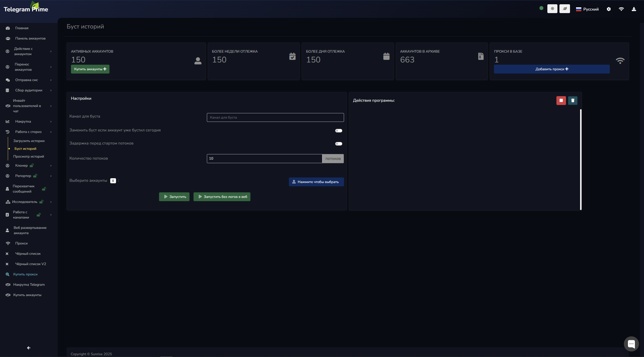The height and width of the screenshot is (357, 644).
Task: Click Прокси Wi-Fi sidebar icon
Action: [x=8, y=243]
